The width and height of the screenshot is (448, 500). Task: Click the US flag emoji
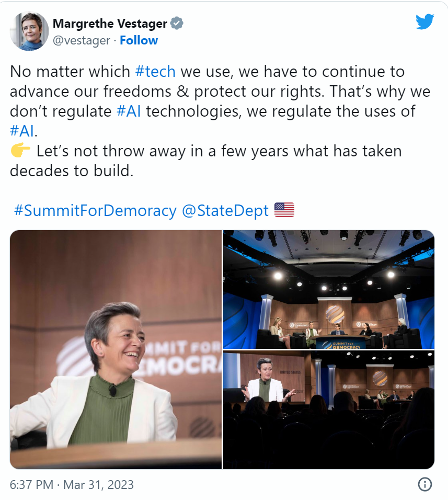coord(284,210)
